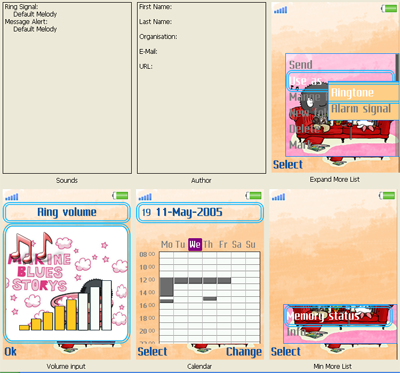Screen dimensions: 400x373
Task: Click Ok softkey in Volume input preview
Action: 11,352
